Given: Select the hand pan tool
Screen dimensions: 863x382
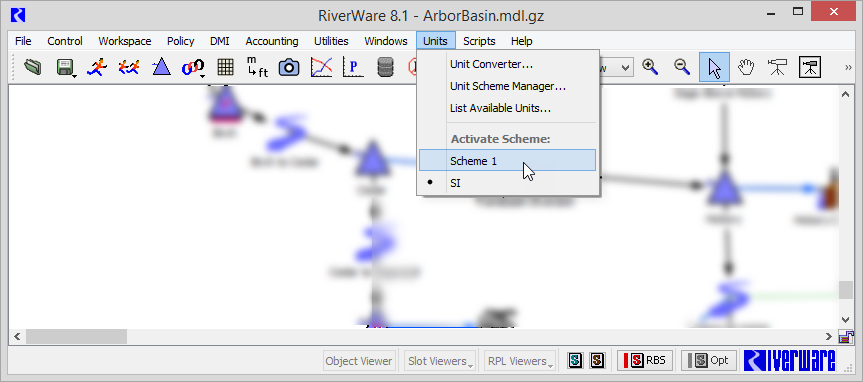Looking at the screenshot, I should 746,67.
